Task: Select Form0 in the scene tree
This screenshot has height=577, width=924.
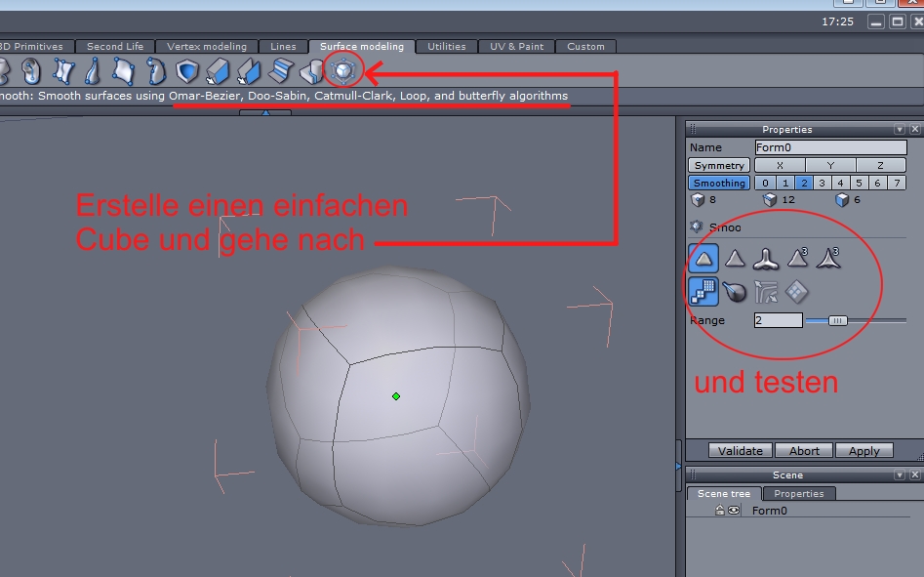Action: coord(769,511)
